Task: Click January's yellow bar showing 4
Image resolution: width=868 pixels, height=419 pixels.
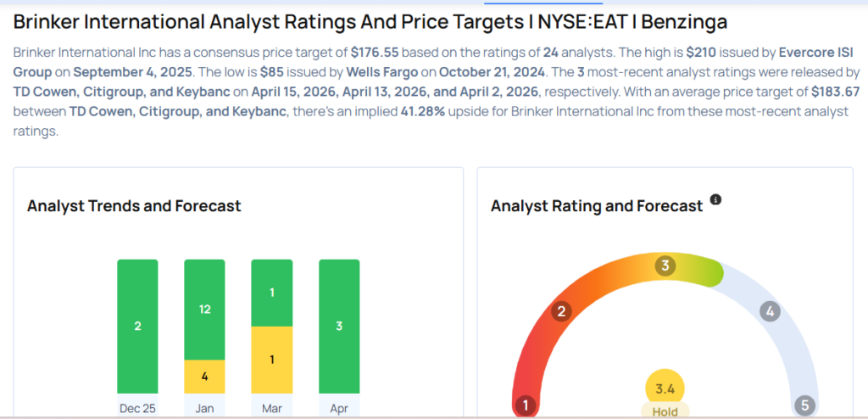Action: pos(204,377)
